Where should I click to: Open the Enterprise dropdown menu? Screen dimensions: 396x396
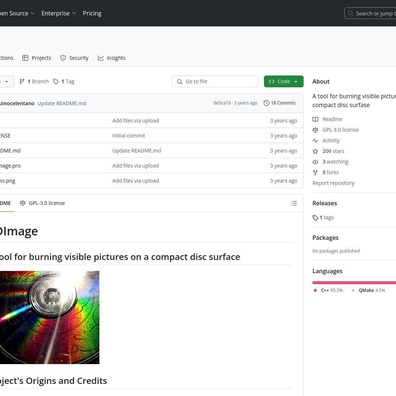click(x=59, y=13)
